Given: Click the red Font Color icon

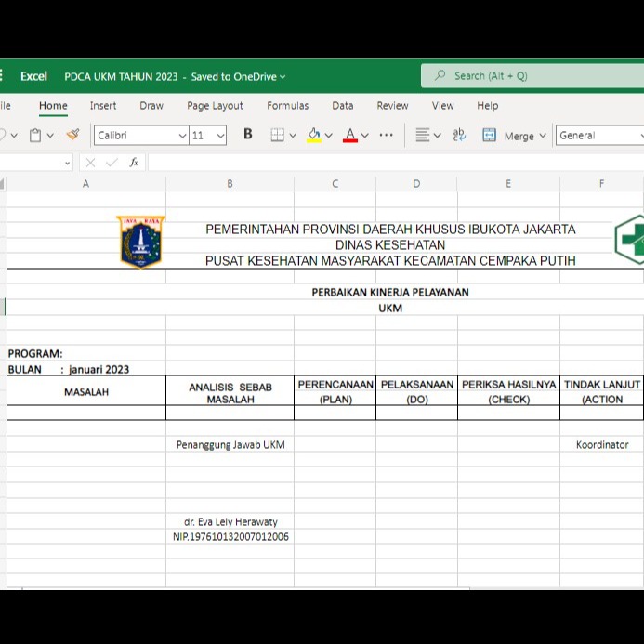Looking at the screenshot, I should 350,135.
